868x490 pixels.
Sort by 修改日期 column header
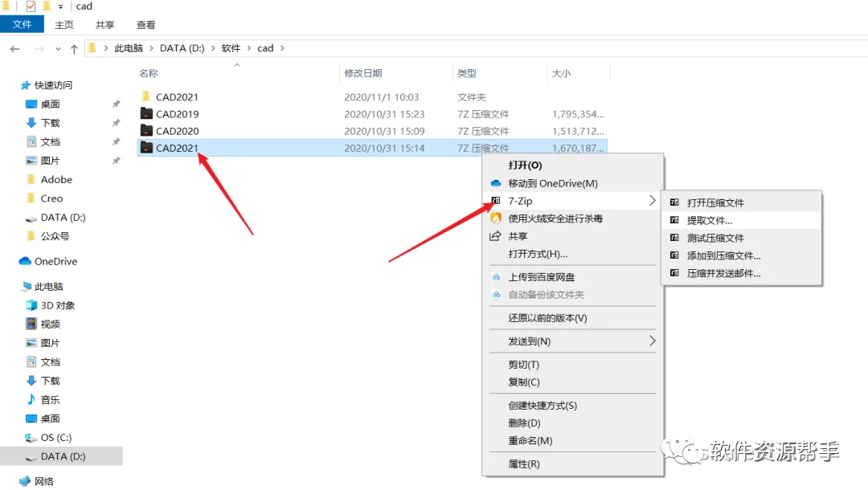click(363, 73)
